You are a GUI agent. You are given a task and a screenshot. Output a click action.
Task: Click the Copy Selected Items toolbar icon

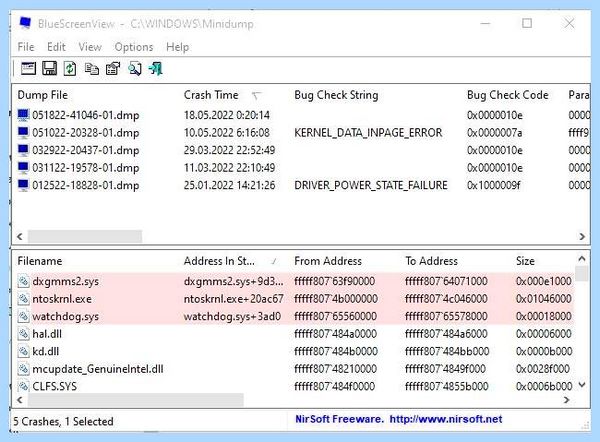[92, 69]
